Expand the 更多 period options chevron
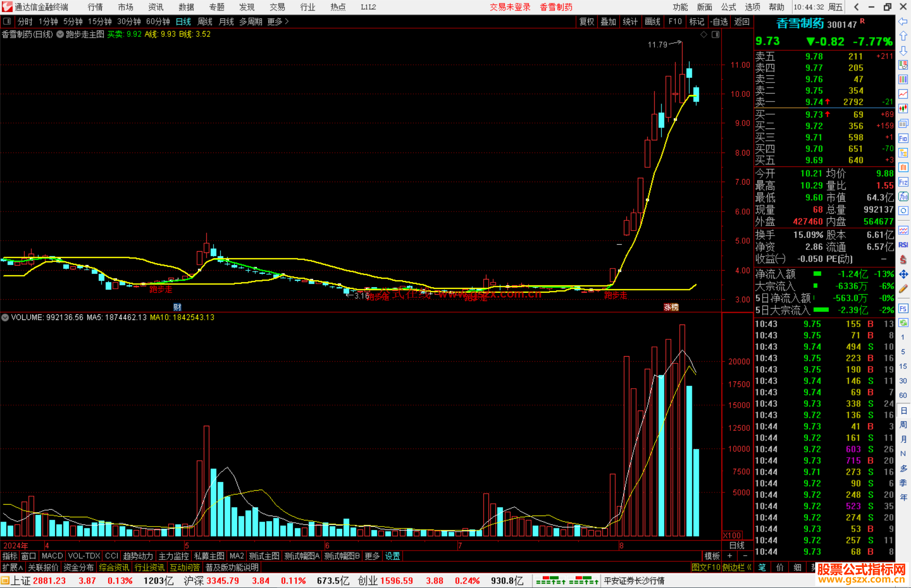This screenshot has height=588, width=911. pyautogui.click(x=287, y=21)
